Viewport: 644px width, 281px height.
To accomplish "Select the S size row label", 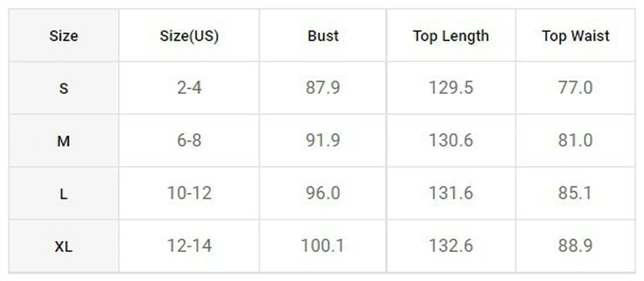I will click(x=63, y=88).
